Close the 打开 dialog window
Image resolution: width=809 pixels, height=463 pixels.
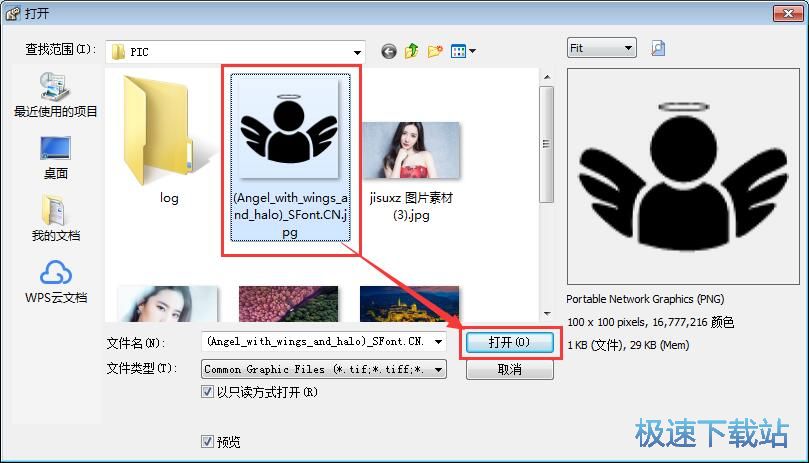[x=788, y=13]
